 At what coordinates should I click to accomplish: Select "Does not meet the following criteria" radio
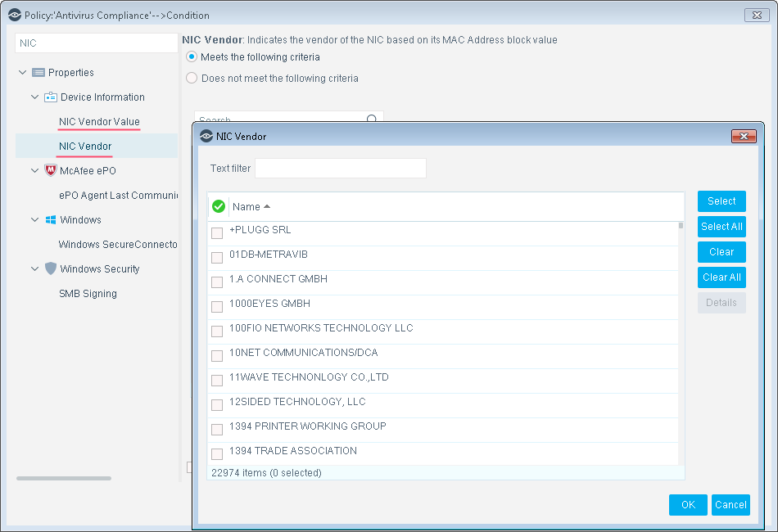192,79
